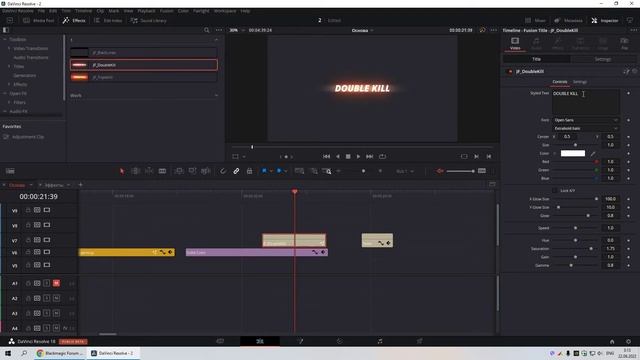Select Generators in the effects tree
This screenshot has height=360, width=640.
[x=24, y=76]
